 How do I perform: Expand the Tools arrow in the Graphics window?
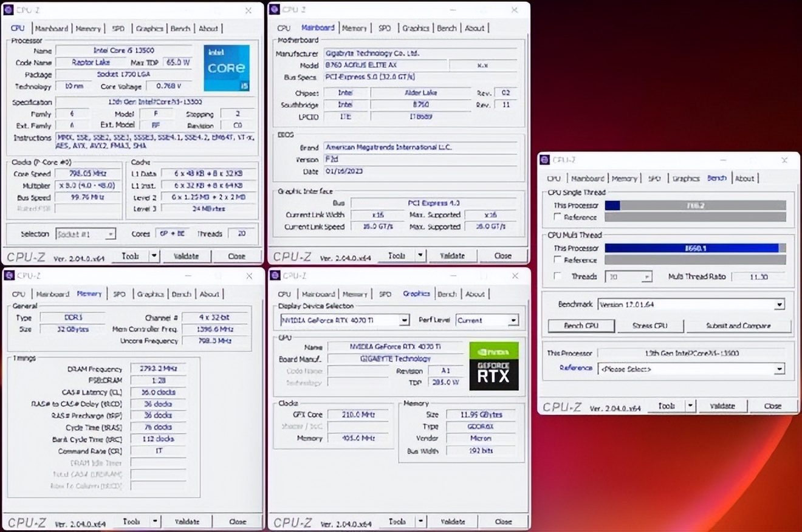tap(420, 521)
